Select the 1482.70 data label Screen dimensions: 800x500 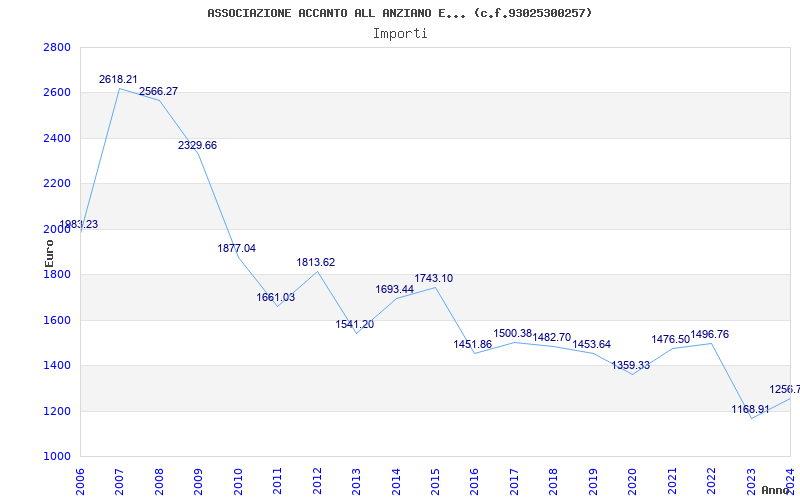point(552,337)
